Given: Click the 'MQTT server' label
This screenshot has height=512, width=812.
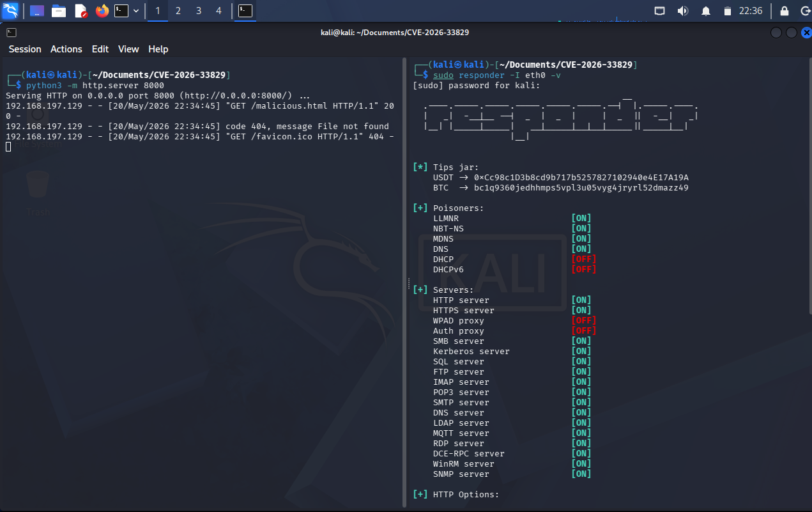Looking at the screenshot, I should click(461, 433).
